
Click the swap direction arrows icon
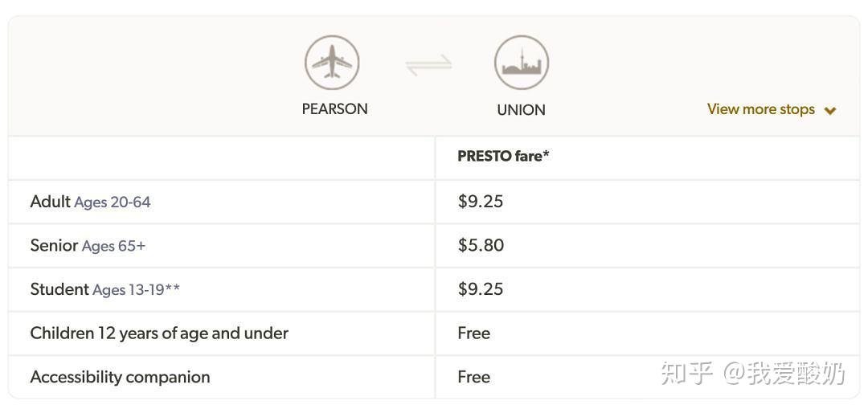tap(428, 65)
